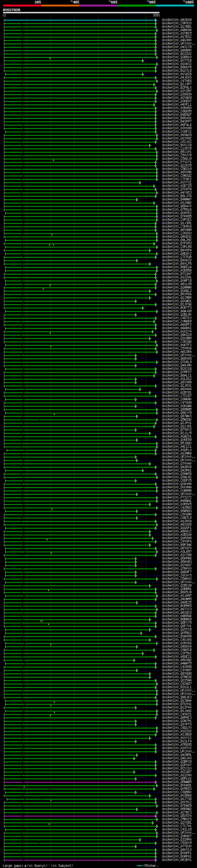Image resolution: width=197 pixels, height=868 pixels.
Task: Open the UniRef100_A7MPS7 link
Action: click(177, 372)
